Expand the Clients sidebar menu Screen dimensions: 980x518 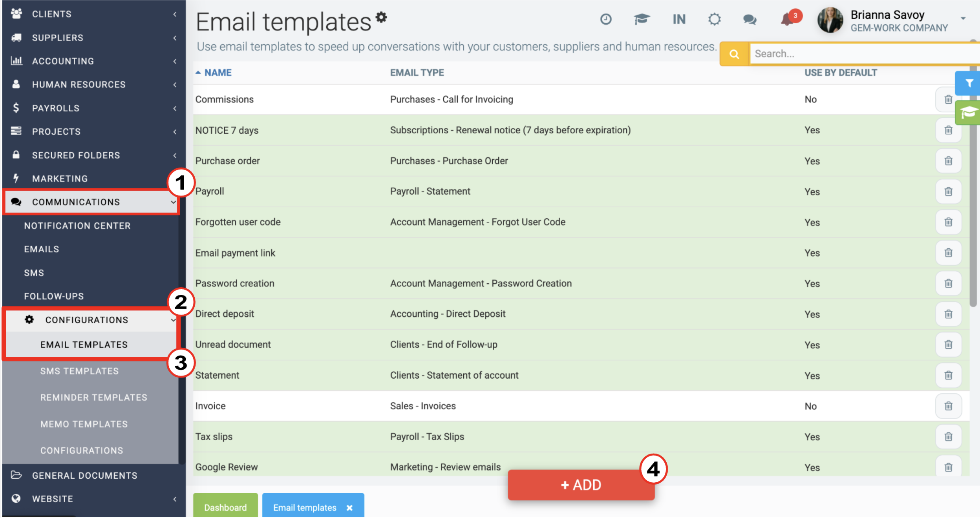(93, 14)
